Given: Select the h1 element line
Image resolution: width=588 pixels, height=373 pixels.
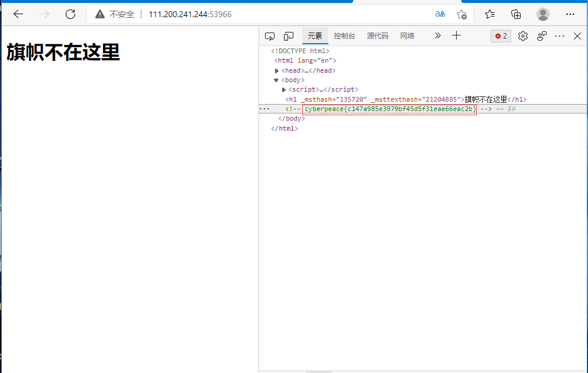Looking at the screenshot, I should click(x=406, y=99).
